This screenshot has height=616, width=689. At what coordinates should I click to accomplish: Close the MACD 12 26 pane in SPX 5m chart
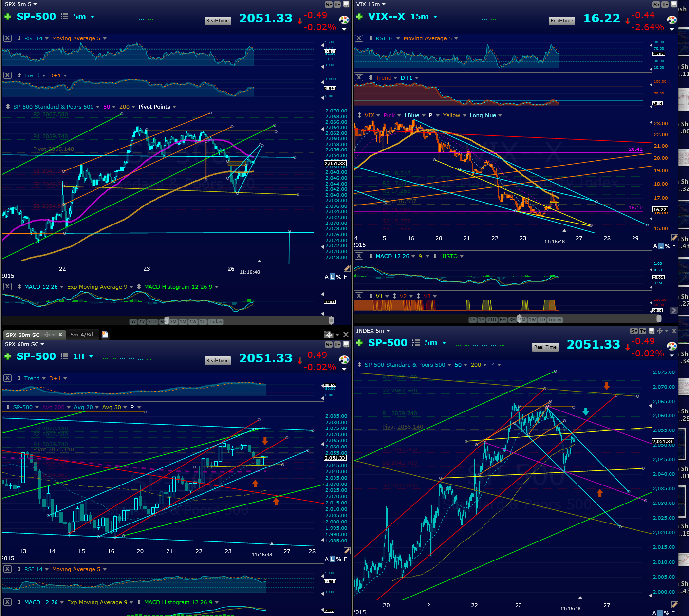pyautogui.click(x=7, y=287)
